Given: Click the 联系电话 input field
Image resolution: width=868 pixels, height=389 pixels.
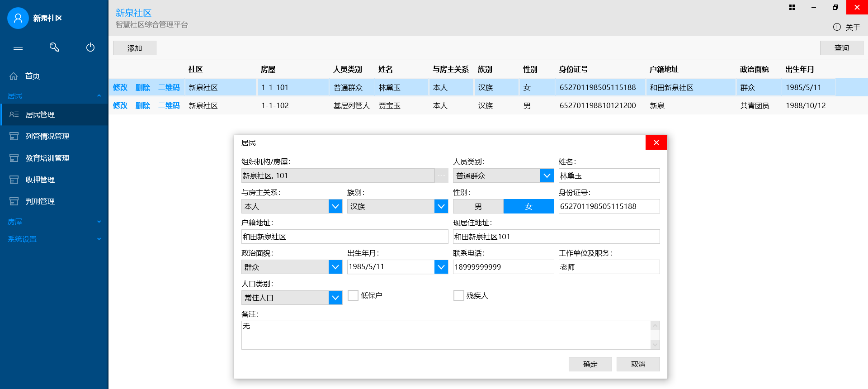Looking at the screenshot, I should pos(503,267).
